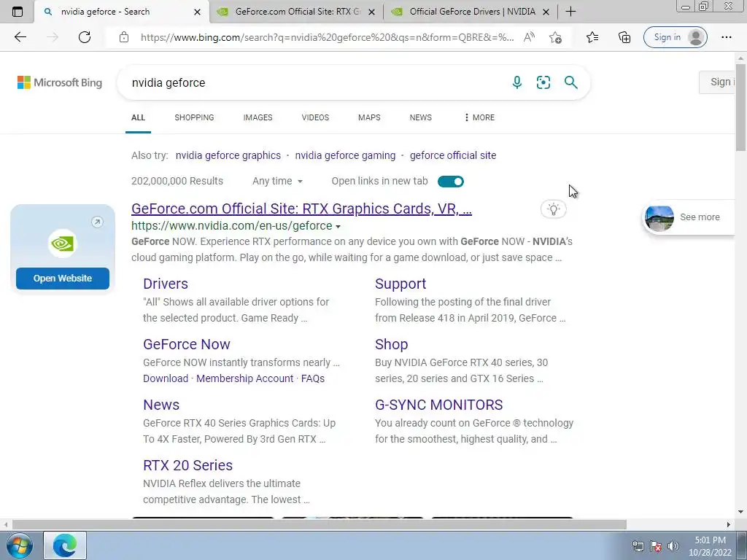The image size is (747, 560).
Task: Try suggestion nvidia geforce gaming
Action: tap(345, 155)
